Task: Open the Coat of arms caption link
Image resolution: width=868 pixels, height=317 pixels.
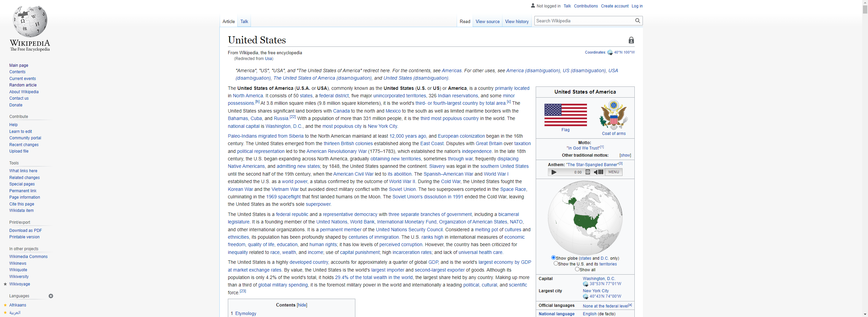Action: point(614,134)
